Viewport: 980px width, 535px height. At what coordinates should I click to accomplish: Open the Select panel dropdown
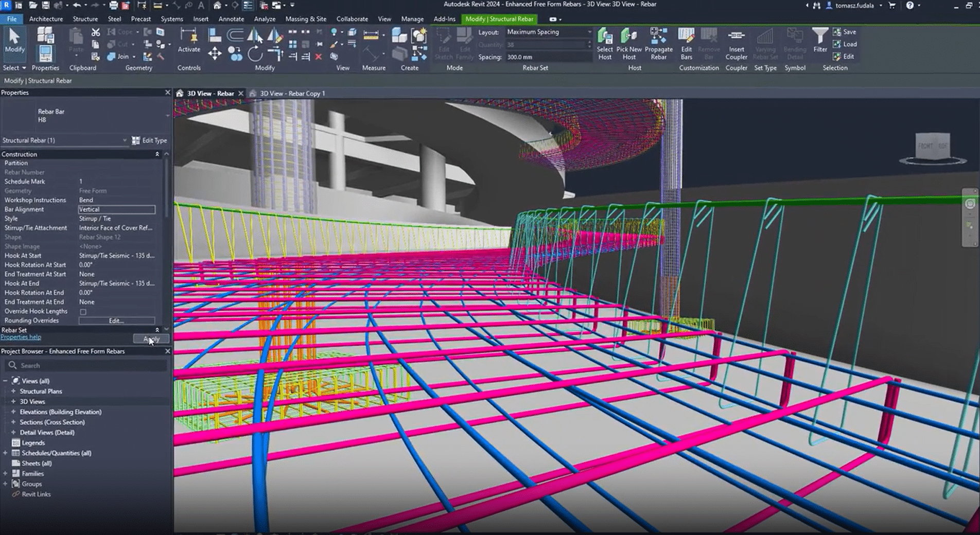[x=14, y=68]
